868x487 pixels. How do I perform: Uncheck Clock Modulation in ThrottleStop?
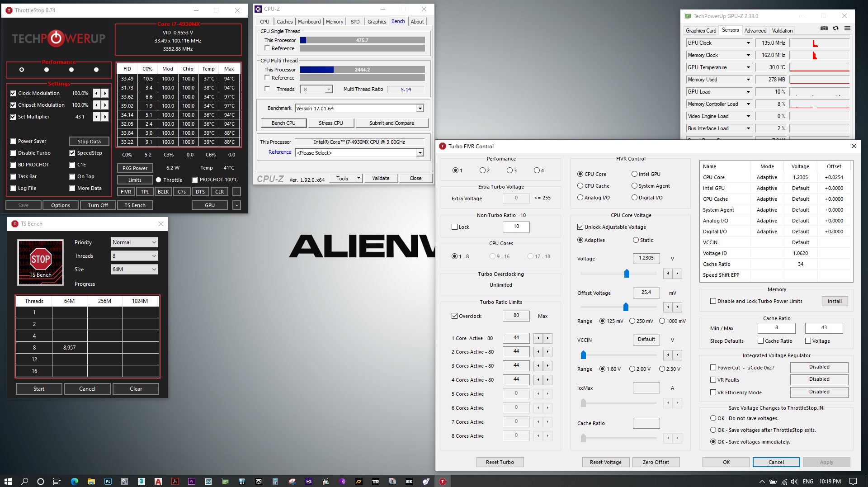(13, 93)
